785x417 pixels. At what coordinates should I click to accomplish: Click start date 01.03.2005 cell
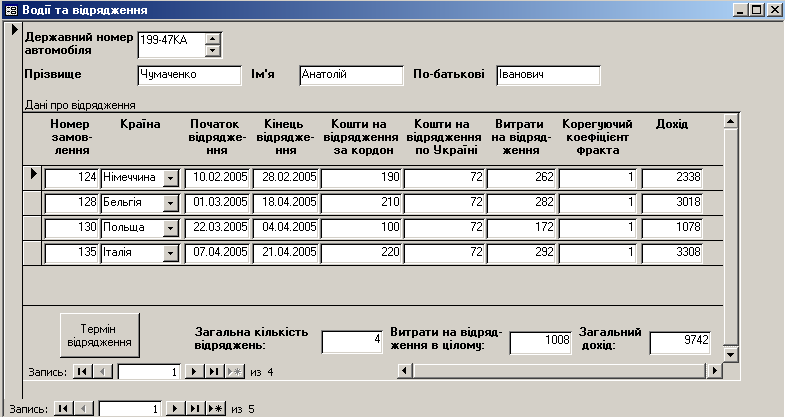click(217, 203)
